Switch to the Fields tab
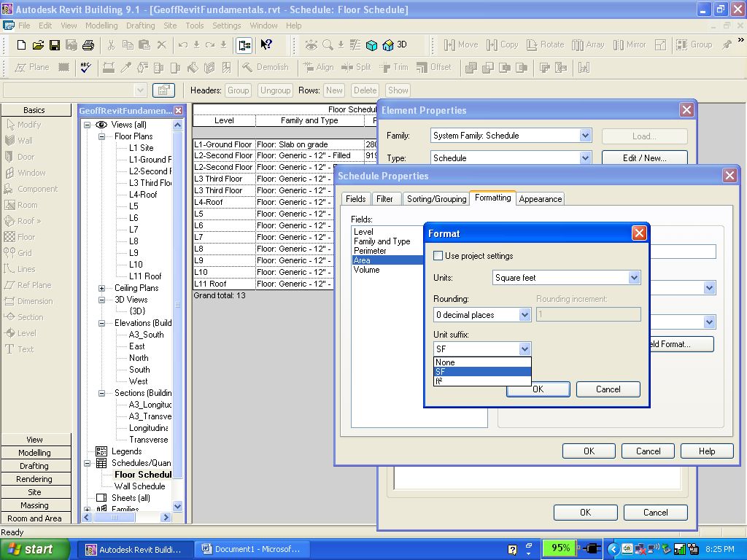The image size is (747, 560). click(356, 199)
